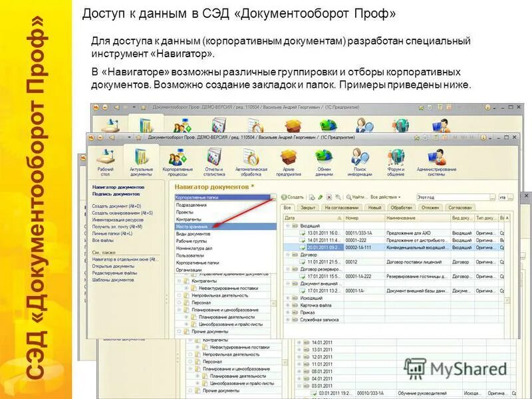Screen dimensions: 532x399
Task: Expand the Служебная записка group
Action: pos(288,320)
